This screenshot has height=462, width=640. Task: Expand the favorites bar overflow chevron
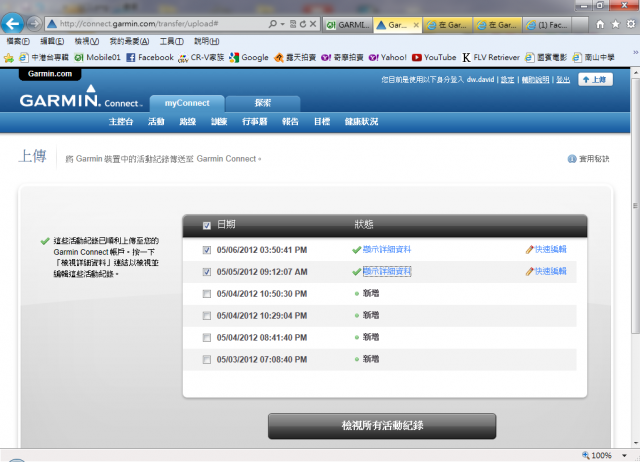636,52
